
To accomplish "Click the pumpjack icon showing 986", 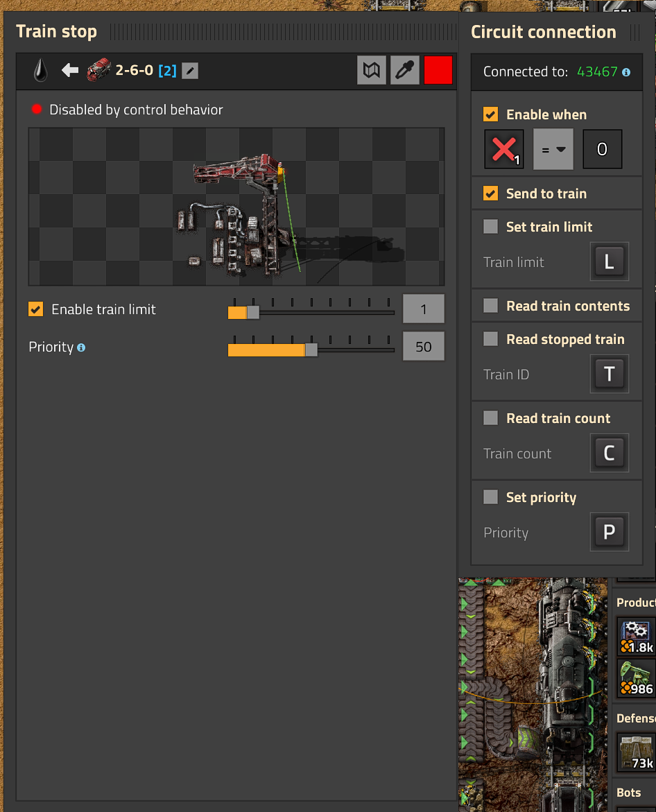I will pyautogui.click(x=637, y=678).
